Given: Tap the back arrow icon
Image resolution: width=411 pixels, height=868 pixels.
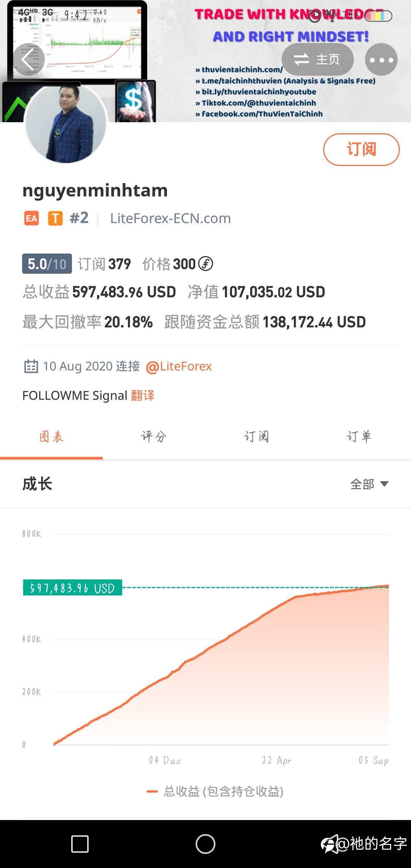Looking at the screenshot, I should click(x=29, y=59).
